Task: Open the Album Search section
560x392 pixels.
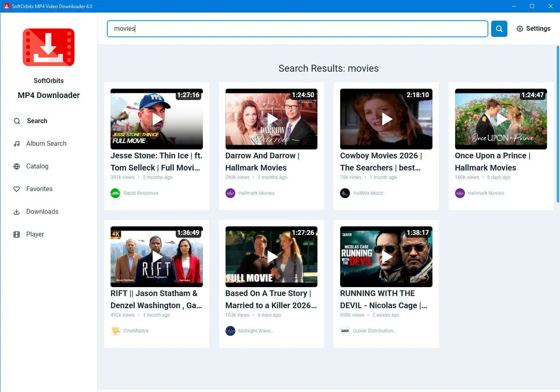Action: coord(46,143)
